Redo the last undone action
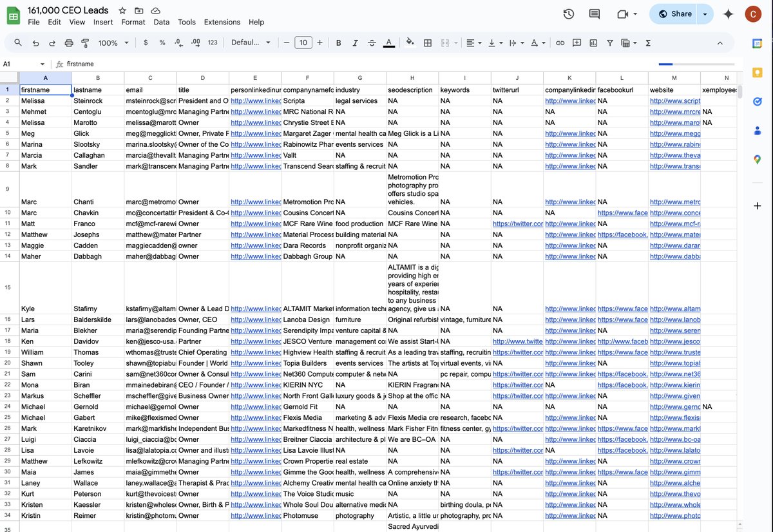Screen dimensions: 773x532 52,43
